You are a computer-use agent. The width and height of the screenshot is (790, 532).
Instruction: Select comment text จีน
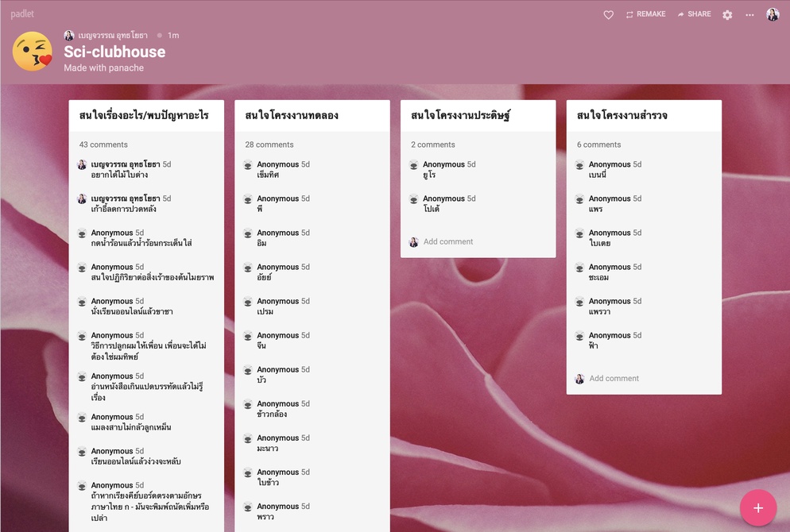pos(261,345)
